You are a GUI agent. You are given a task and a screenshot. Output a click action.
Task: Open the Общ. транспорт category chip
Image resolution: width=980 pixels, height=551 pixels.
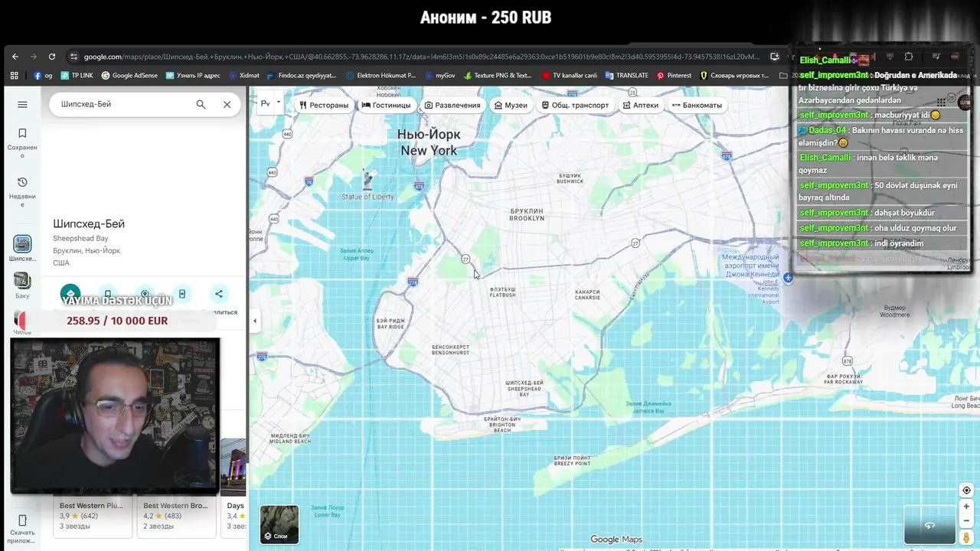pos(575,105)
